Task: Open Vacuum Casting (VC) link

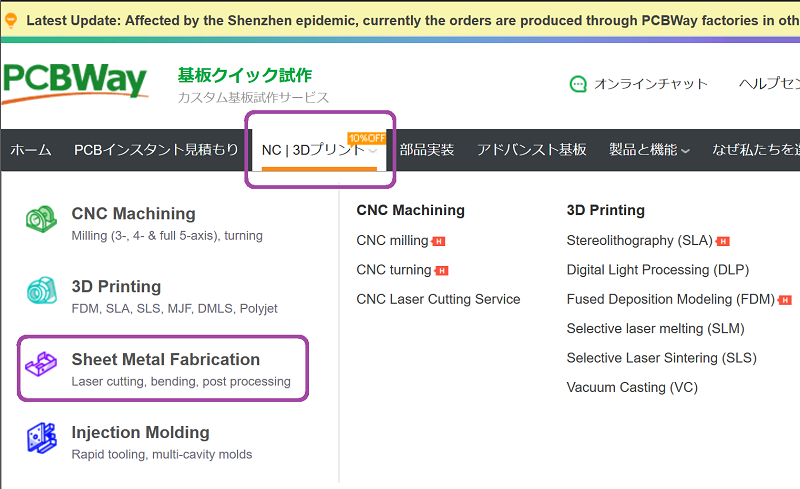Action: tap(632, 387)
